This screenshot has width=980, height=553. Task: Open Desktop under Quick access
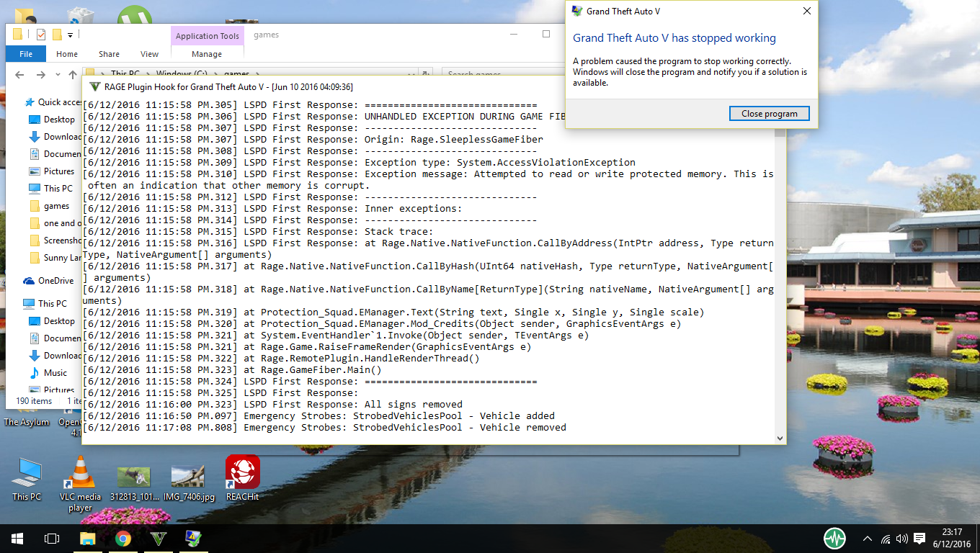tap(52, 120)
